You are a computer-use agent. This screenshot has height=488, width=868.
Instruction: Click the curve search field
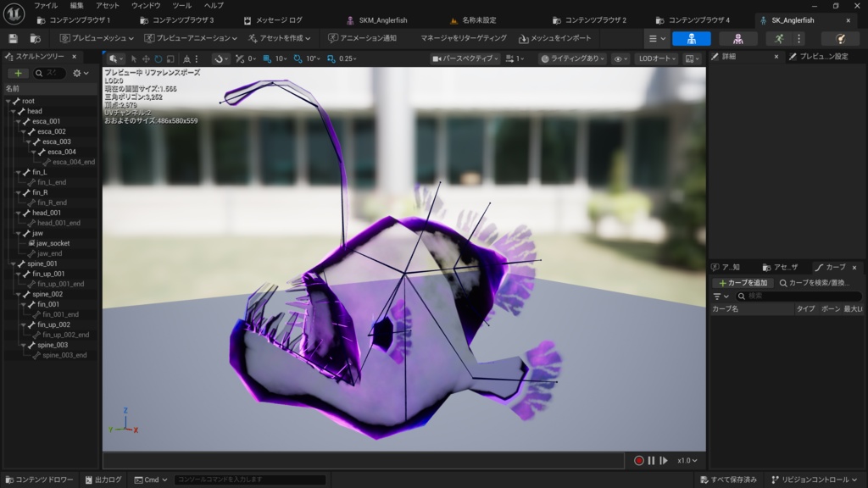tap(799, 297)
